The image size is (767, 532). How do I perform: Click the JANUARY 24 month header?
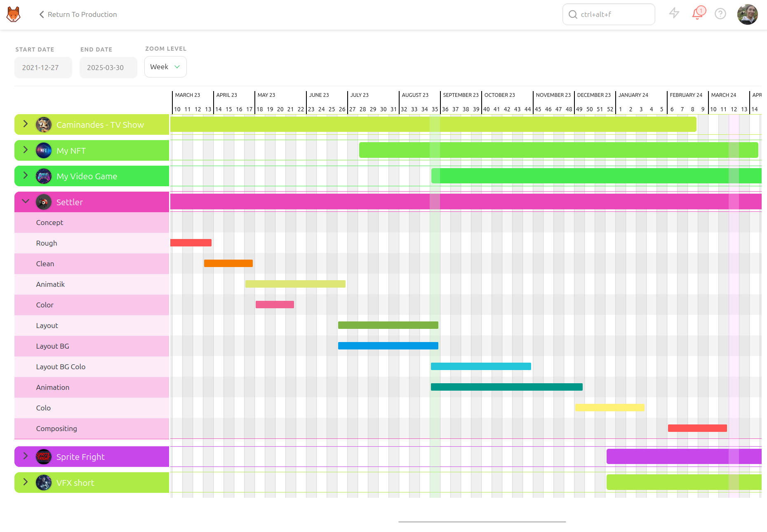[633, 95]
